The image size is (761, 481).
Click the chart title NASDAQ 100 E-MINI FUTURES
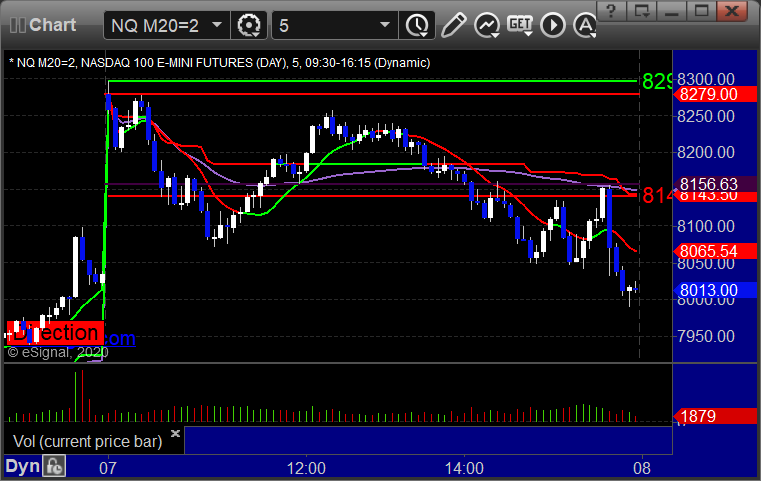166,63
